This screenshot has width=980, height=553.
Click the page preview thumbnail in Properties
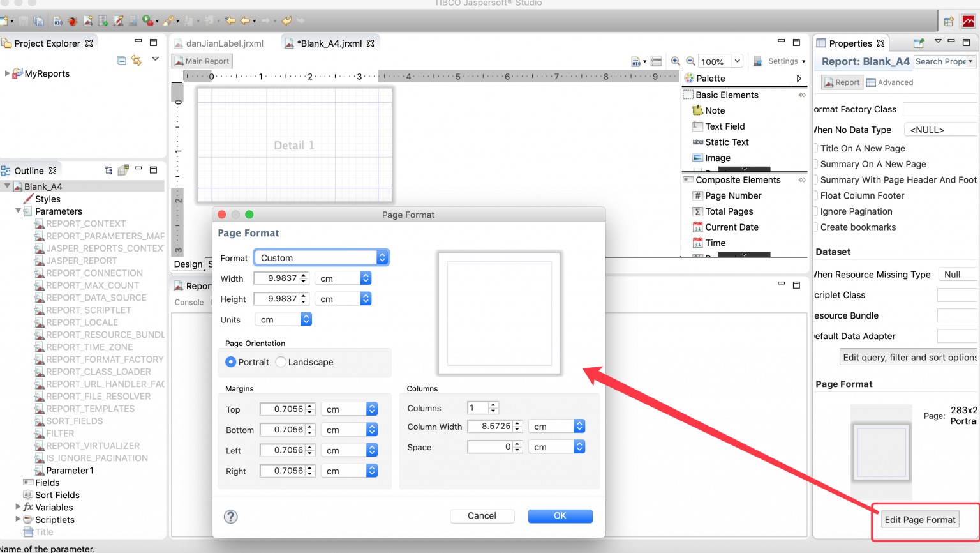point(881,452)
